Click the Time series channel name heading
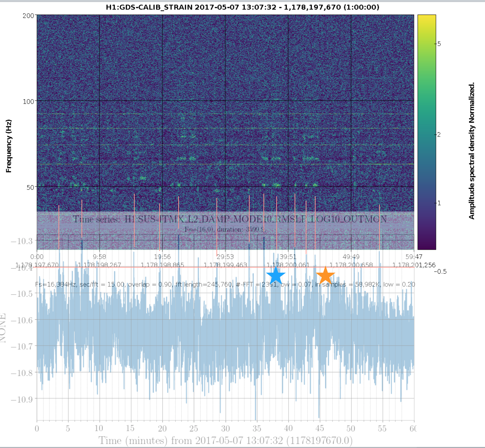 (230, 219)
